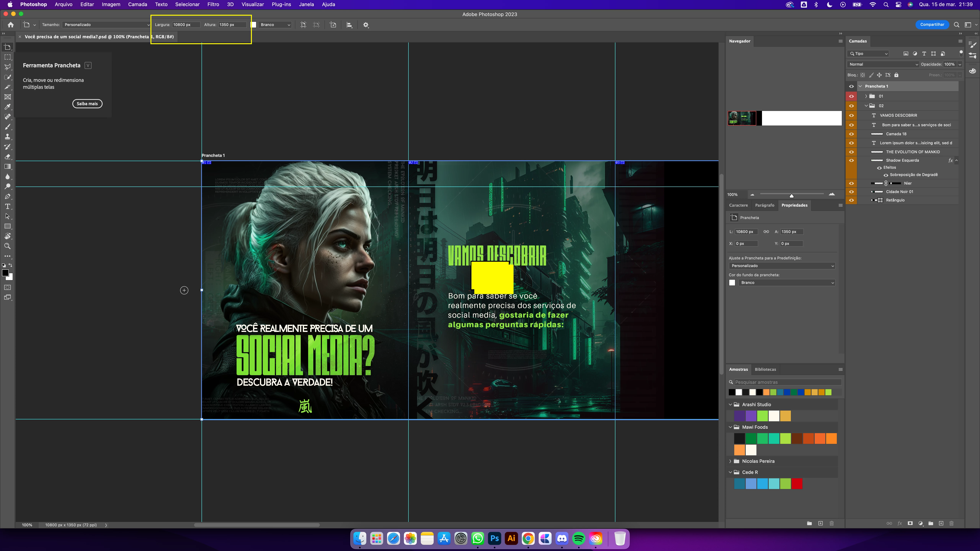
Task: Click the Compartilhar button
Action: 932,25
